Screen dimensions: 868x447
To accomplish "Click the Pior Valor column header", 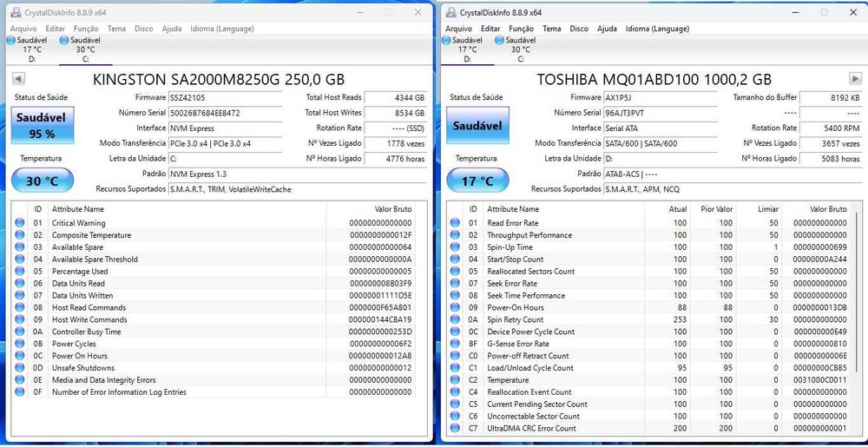I will coord(713,209).
